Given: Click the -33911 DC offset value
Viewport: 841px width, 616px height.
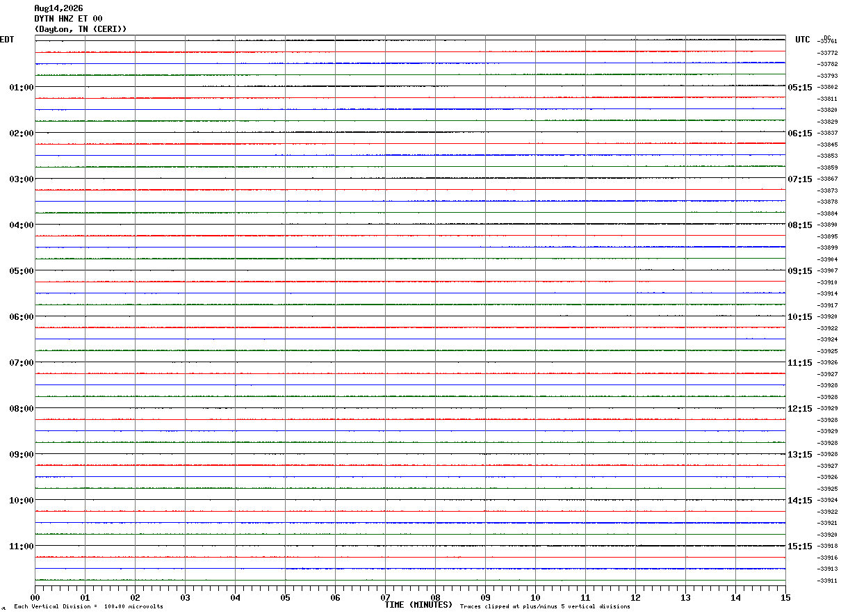Looking at the screenshot, I should tap(828, 581).
